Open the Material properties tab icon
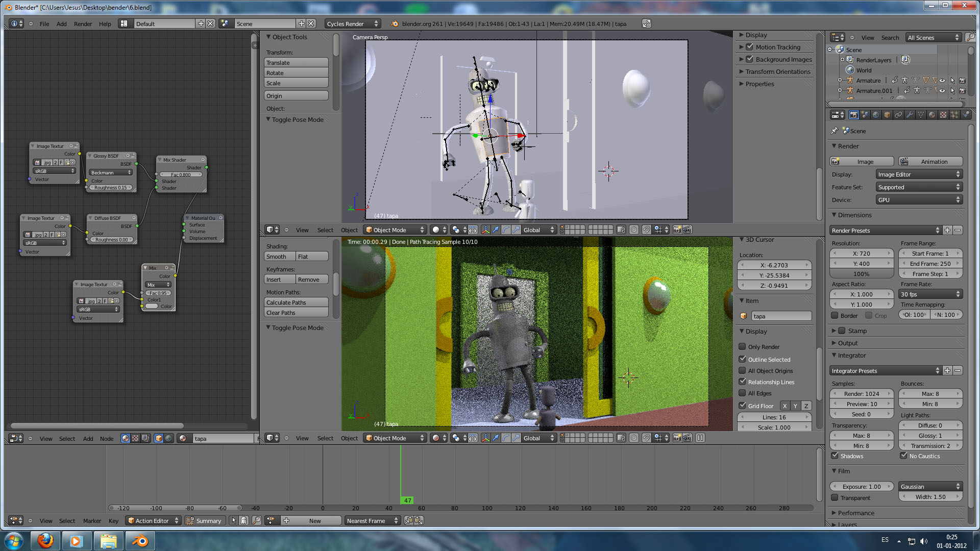The image size is (980, 551). pyautogui.click(x=932, y=115)
